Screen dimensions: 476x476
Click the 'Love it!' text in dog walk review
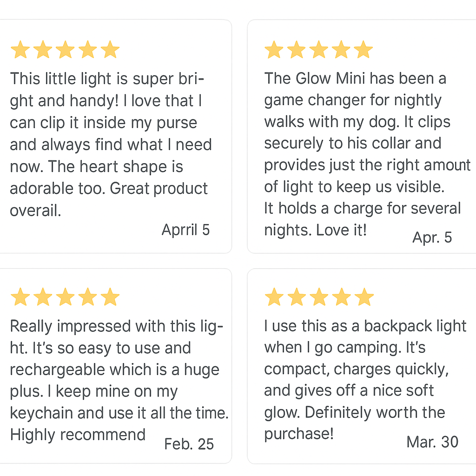pyautogui.click(x=341, y=230)
